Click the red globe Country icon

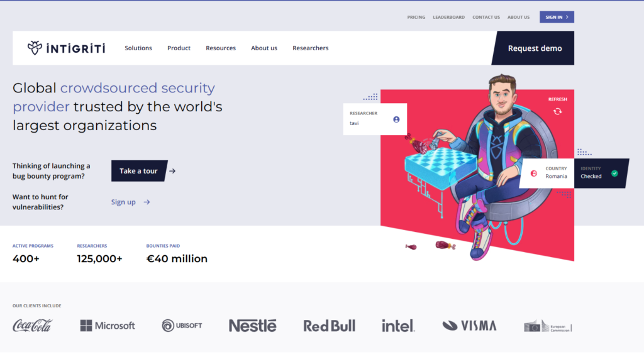(533, 173)
